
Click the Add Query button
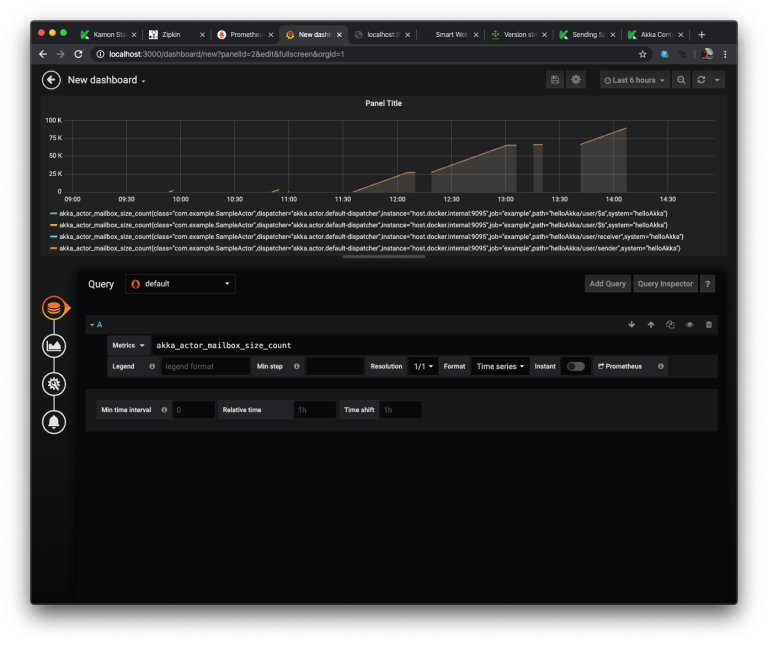click(607, 284)
